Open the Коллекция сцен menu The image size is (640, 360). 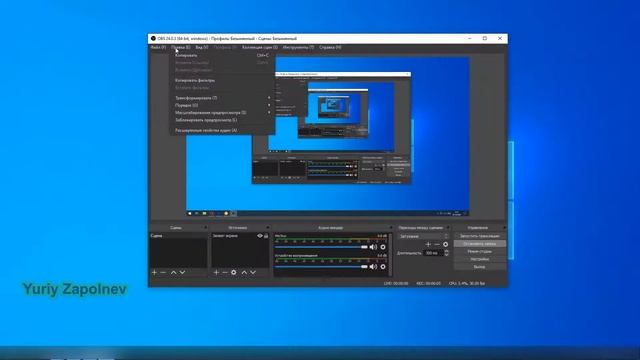pos(260,47)
